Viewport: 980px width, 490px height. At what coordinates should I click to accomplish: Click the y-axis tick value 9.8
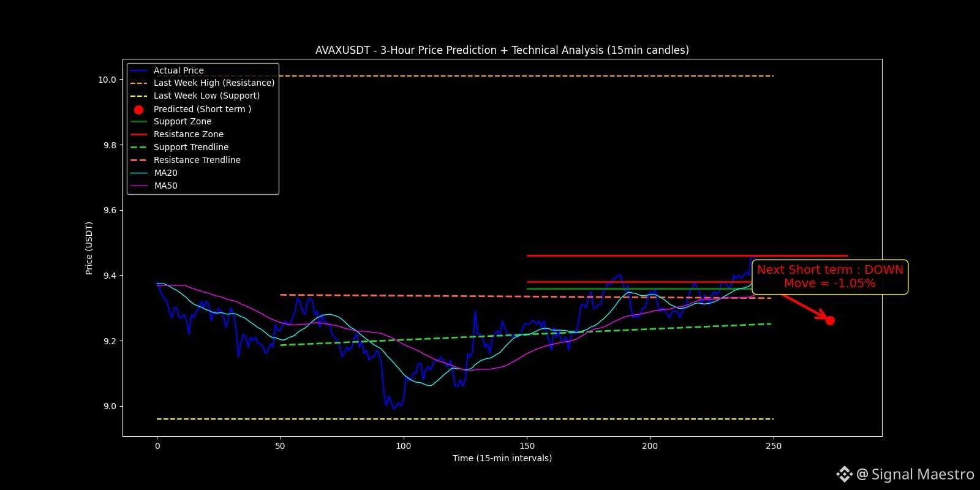point(109,145)
